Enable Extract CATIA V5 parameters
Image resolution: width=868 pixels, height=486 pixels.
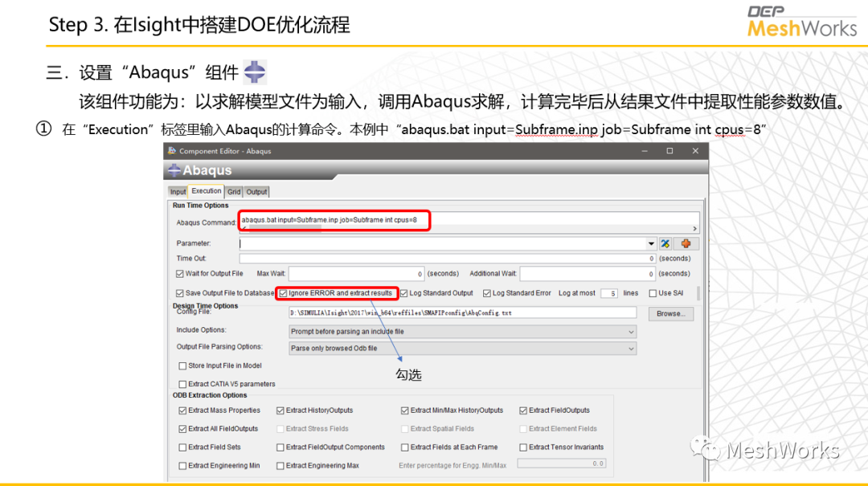[x=182, y=384]
